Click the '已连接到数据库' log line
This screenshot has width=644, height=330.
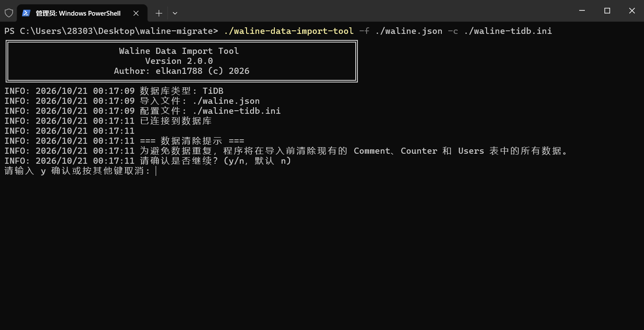tap(108, 121)
